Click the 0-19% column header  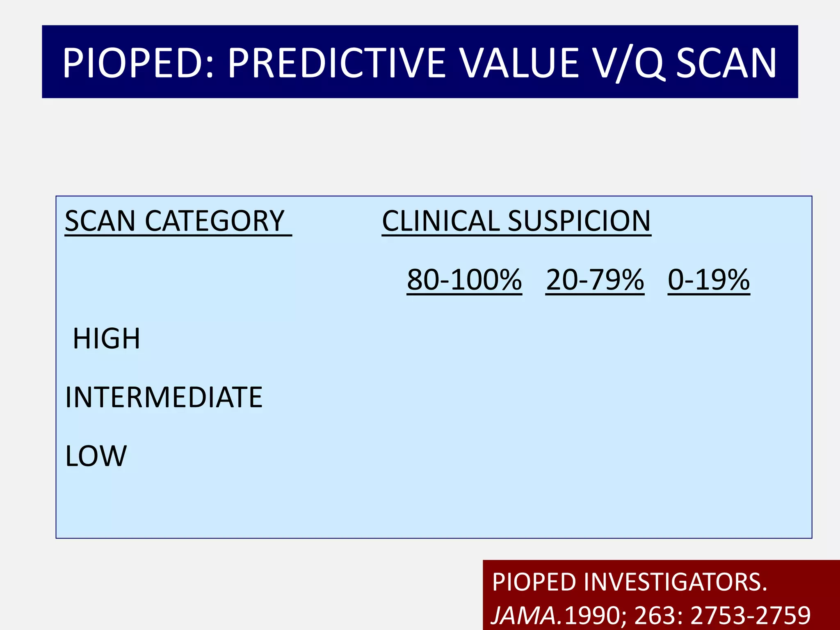(709, 280)
